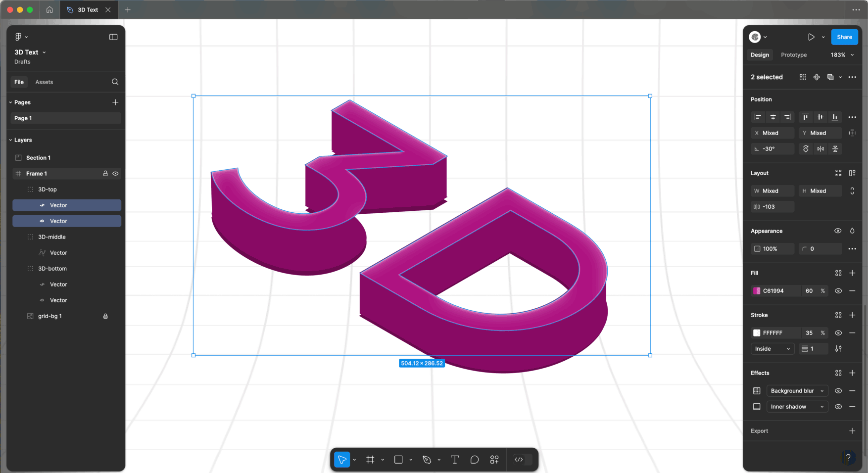
Task: Select the Pen tool in bottom toolbar
Action: click(427, 460)
